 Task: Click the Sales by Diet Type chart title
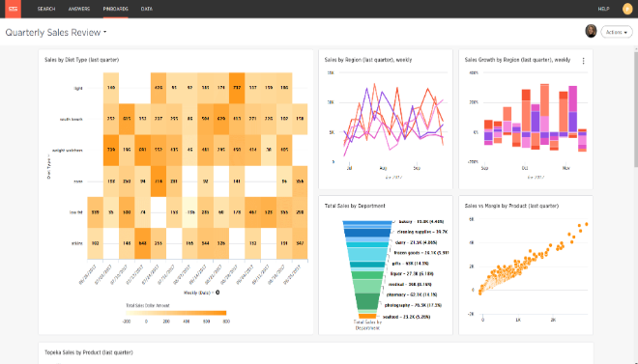click(x=82, y=60)
